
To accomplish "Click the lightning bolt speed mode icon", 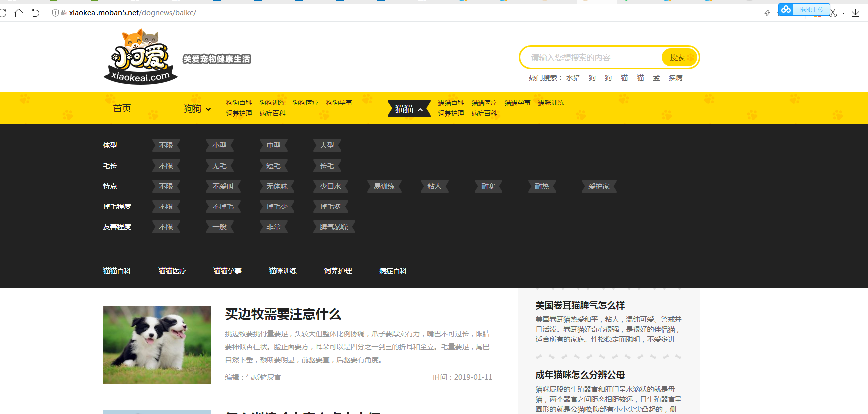I will pyautogui.click(x=767, y=13).
